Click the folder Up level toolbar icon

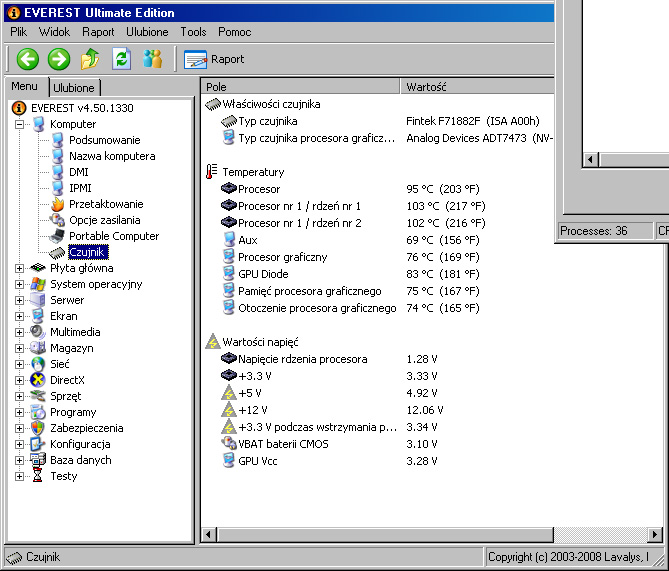click(x=90, y=59)
